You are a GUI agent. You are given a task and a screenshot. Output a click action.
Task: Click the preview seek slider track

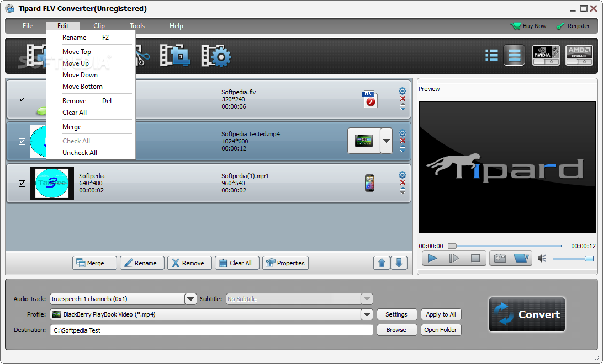click(x=505, y=246)
